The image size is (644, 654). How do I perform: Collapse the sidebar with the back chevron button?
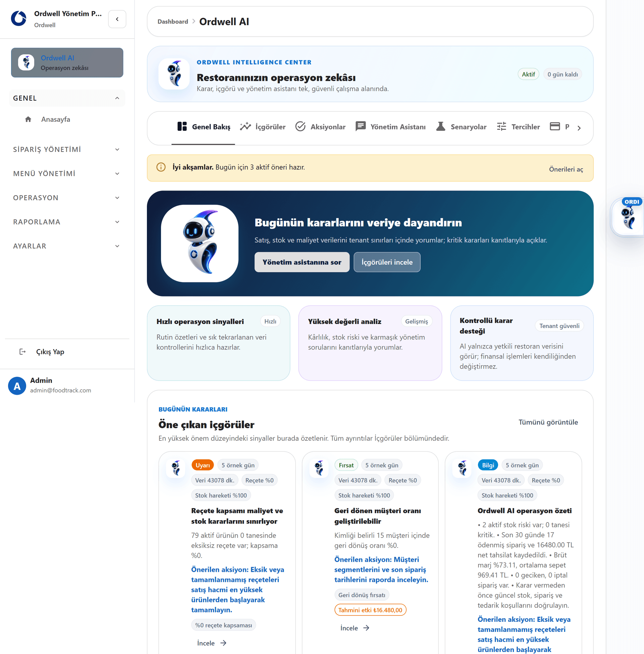click(x=117, y=19)
